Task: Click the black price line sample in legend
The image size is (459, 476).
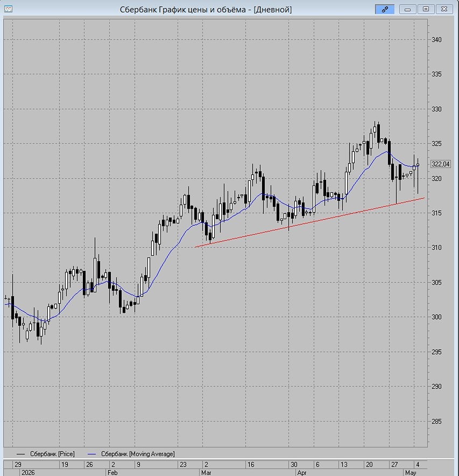Action: pos(20,454)
